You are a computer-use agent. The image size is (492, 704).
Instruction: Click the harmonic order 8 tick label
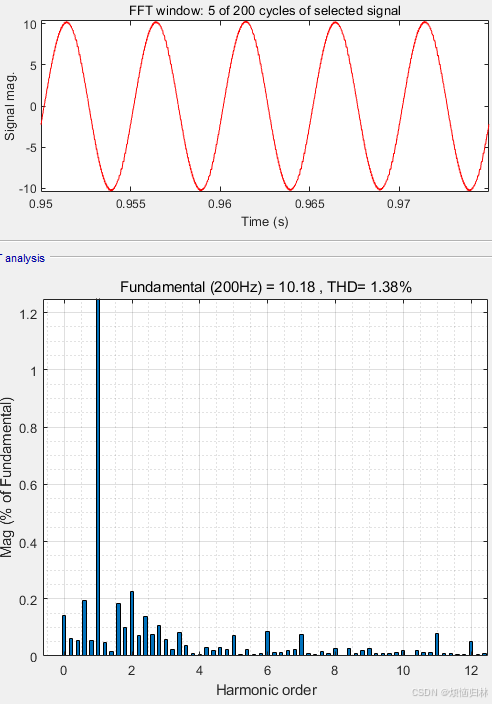click(x=335, y=670)
